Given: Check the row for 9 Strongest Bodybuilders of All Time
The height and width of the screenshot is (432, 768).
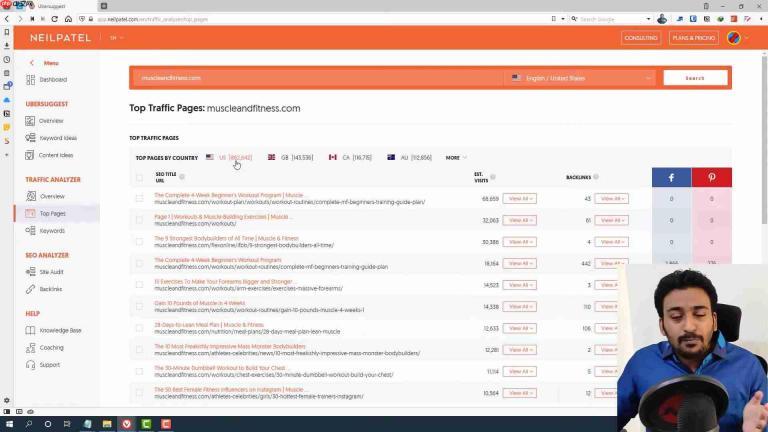Looking at the screenshot, I should [x=140, y=241].
